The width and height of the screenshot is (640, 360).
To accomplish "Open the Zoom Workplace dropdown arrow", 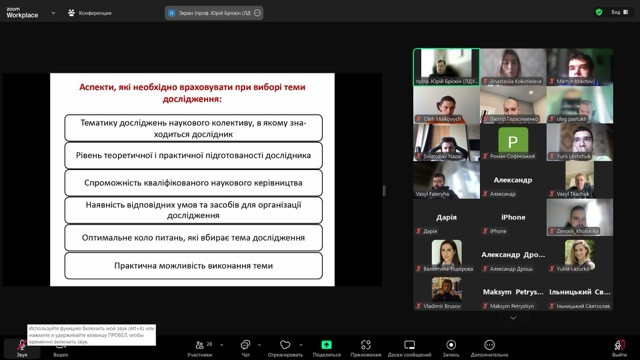I will coord(53,13).
